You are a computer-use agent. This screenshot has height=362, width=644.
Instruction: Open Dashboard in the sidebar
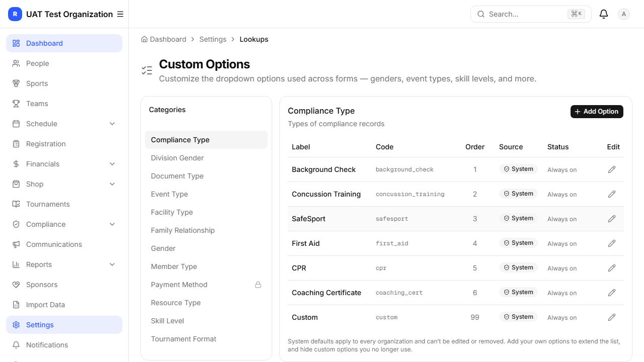coord(64,43)
